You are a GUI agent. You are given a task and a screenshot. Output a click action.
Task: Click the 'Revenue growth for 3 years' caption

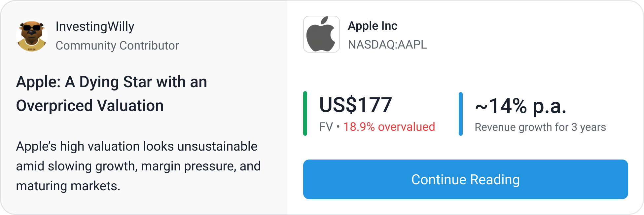point(540,127)
